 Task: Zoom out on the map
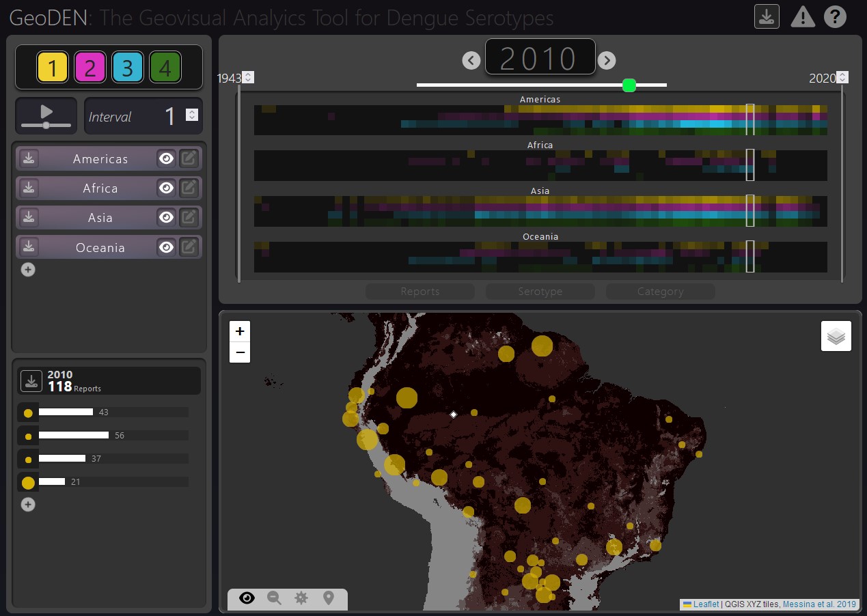click(x=240, y=352)
